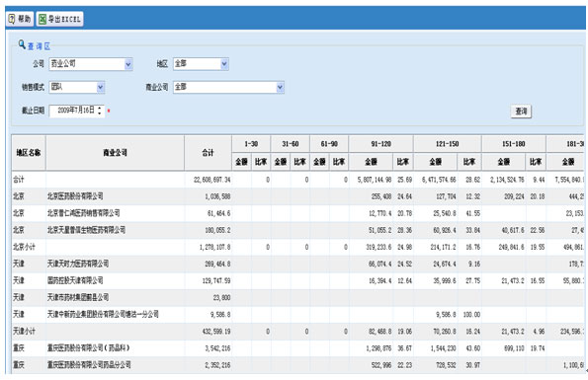This screenshot has height=380, width=588.
Task: Click the 91-120 aging period header
Action: (x=381, y=144)
